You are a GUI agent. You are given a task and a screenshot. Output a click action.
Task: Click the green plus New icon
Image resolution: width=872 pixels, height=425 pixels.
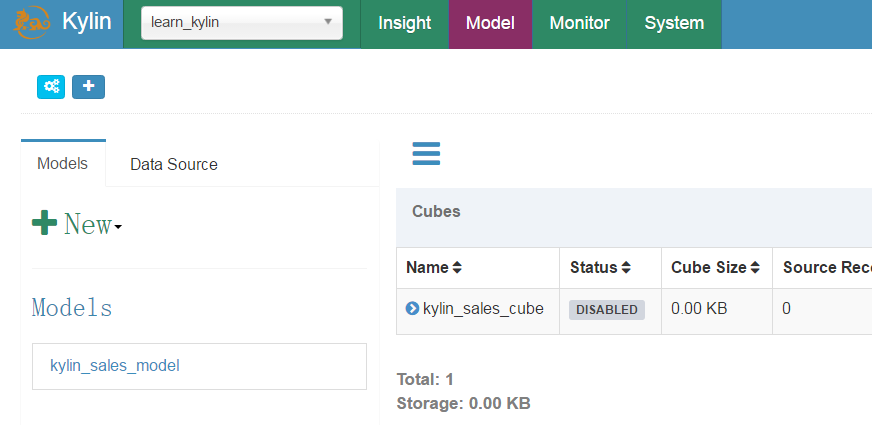pos(44,224)
